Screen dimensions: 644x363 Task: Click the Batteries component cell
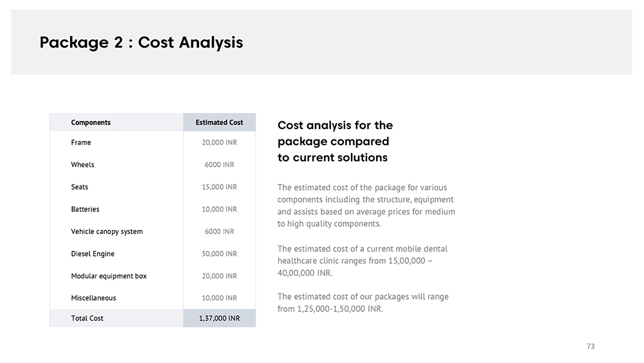pos(85,210)
